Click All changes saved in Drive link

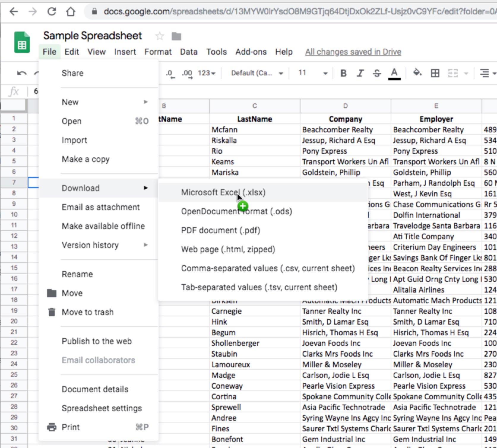coord(353,52)
